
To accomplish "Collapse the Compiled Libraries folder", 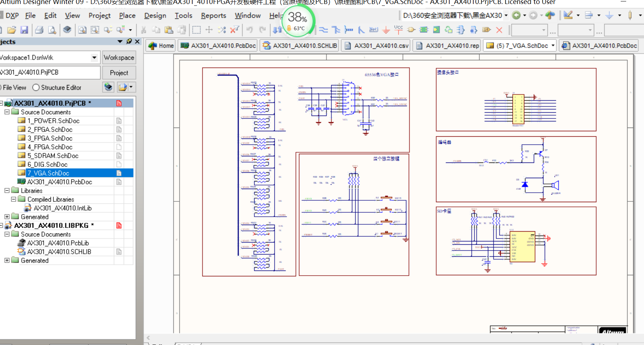I will (13, 199).
